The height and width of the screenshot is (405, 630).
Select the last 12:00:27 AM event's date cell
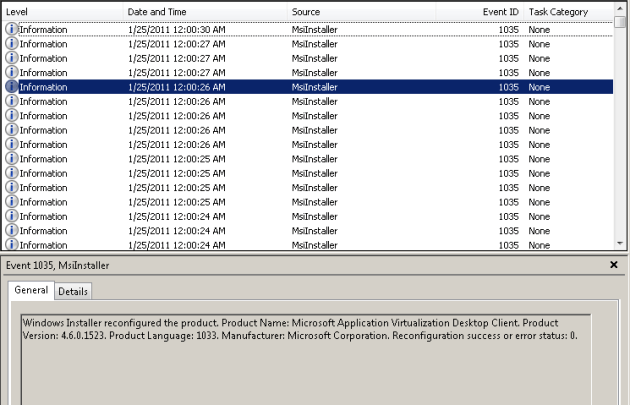coord(177,73)
